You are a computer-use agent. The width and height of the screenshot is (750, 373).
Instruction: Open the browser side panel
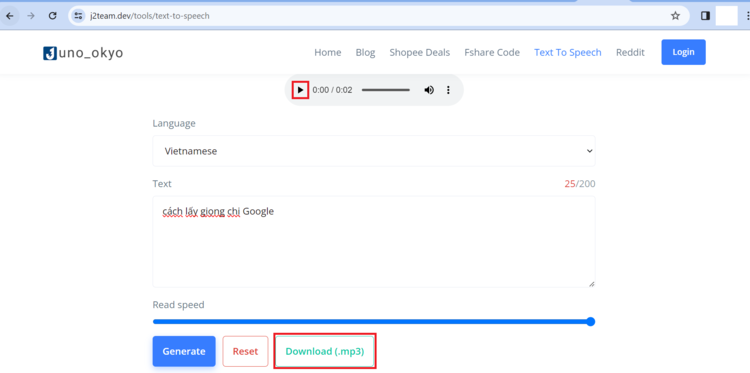pos(705,16)
